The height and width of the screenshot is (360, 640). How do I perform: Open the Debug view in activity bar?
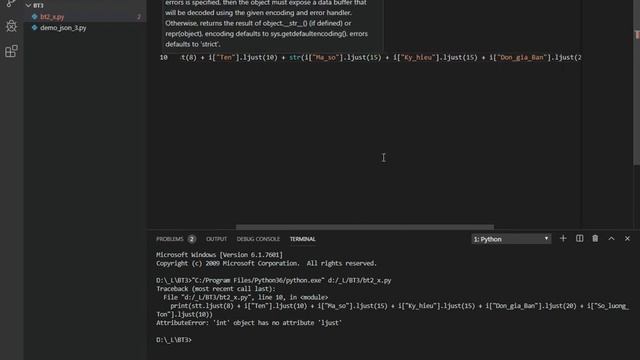[11, 26]
